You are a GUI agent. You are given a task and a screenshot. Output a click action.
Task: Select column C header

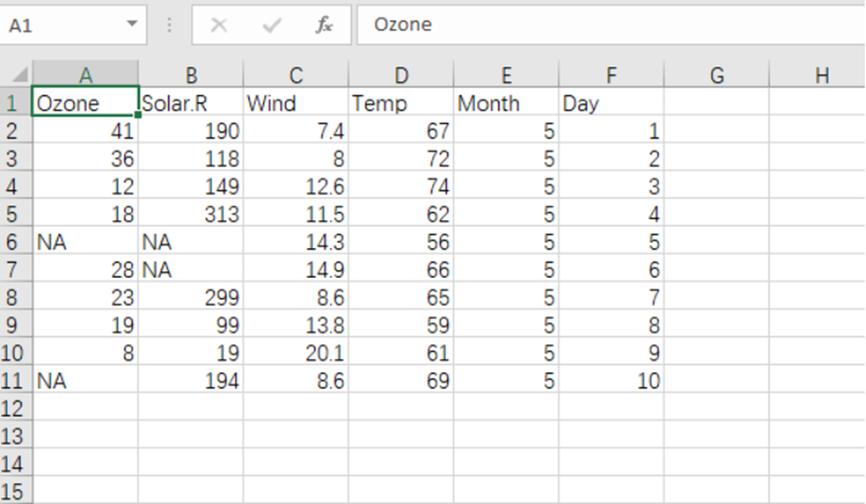[295, 74]
